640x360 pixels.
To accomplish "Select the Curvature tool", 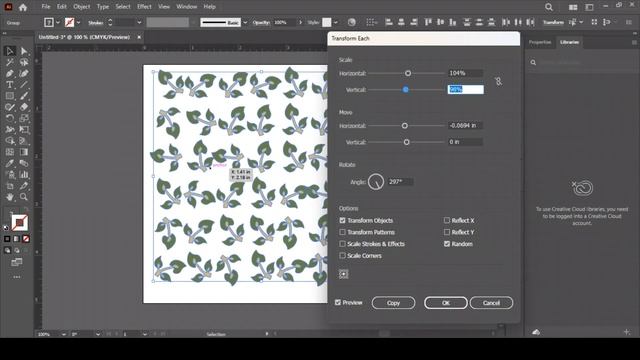I will click(24, 74).
